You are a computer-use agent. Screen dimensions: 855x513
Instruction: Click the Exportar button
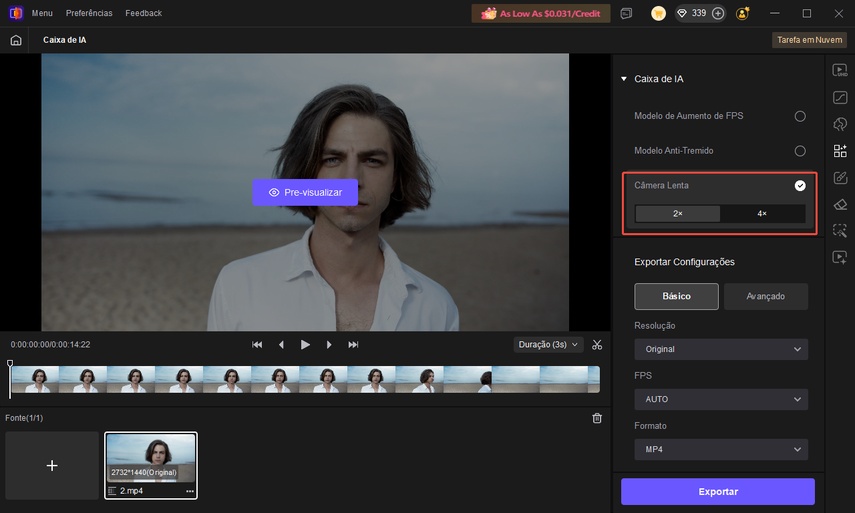point(718,492)
